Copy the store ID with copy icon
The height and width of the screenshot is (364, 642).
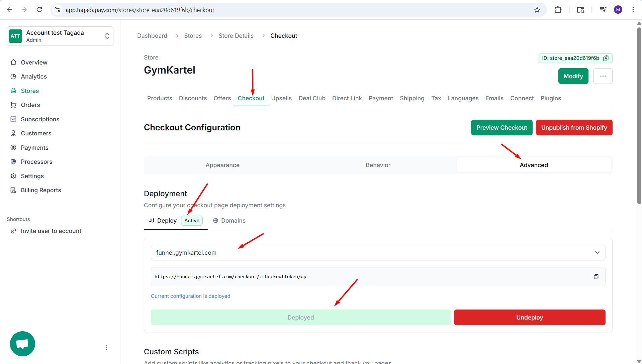point(606,58)
